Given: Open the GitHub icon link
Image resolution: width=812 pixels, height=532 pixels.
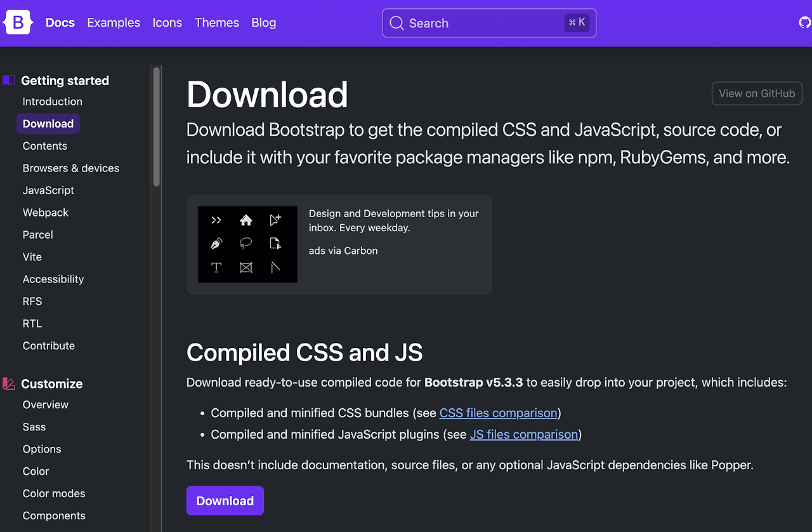Looking at the screenshot, I should tap(804, 23).
